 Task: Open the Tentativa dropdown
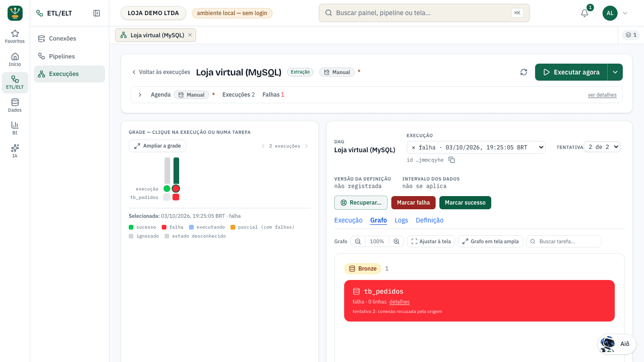coord(602,147)
